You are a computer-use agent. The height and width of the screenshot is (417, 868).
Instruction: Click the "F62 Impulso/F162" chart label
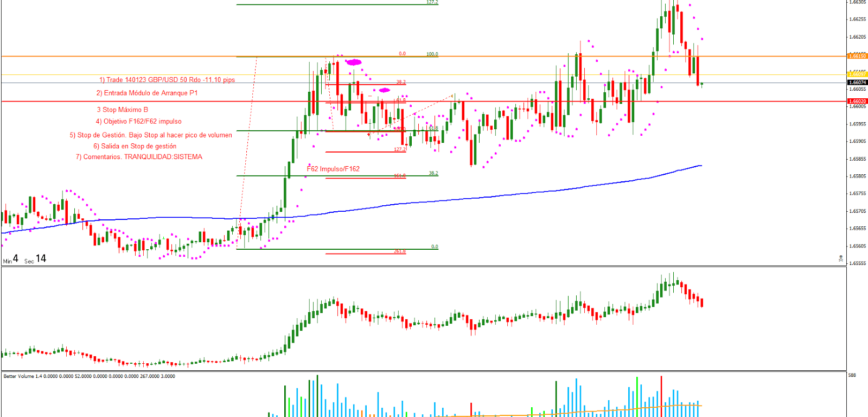[x=333, y=169]
